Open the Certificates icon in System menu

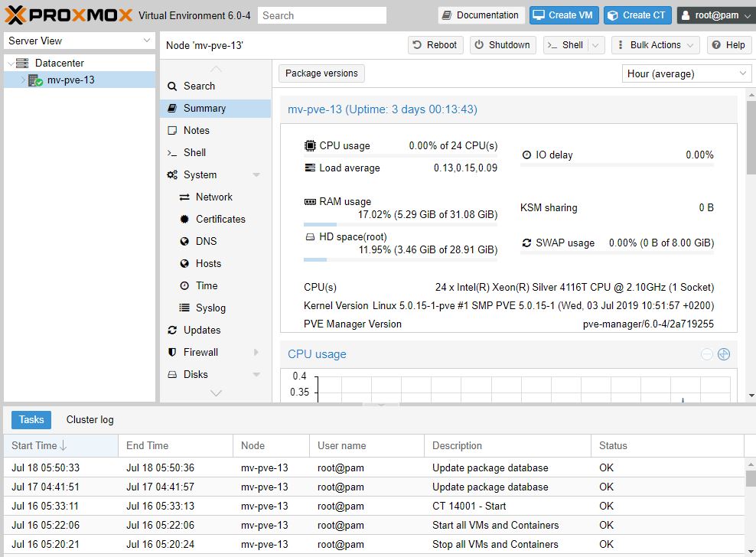coord(184,219)
